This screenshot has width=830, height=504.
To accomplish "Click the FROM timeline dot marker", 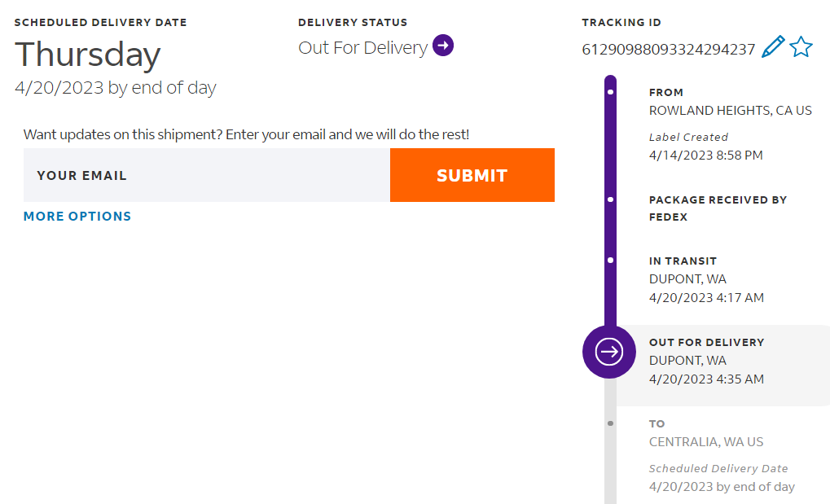I will tap(610, 92).
